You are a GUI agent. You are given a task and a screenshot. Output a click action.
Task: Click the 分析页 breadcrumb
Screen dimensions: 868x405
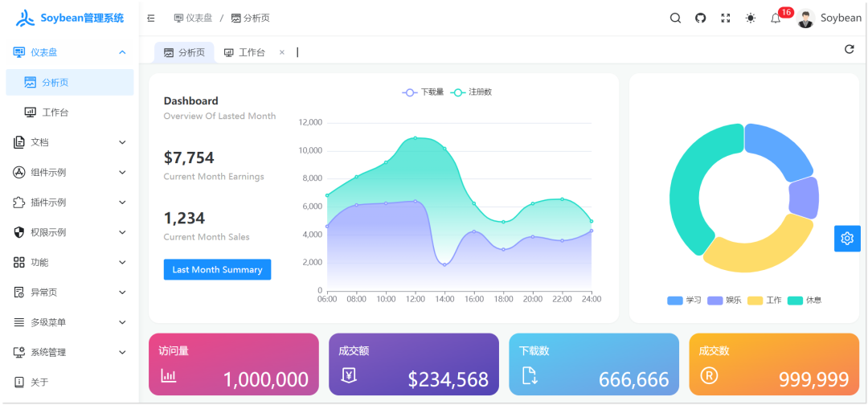[x=250, y=18]
